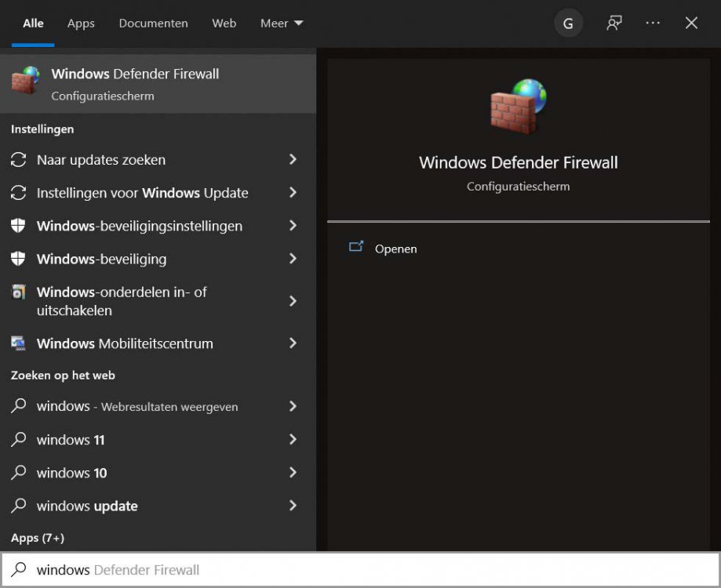This screenshot has height=588, width=721.
Task: Open the windows update web suggestion
Action: pos(87,506)
